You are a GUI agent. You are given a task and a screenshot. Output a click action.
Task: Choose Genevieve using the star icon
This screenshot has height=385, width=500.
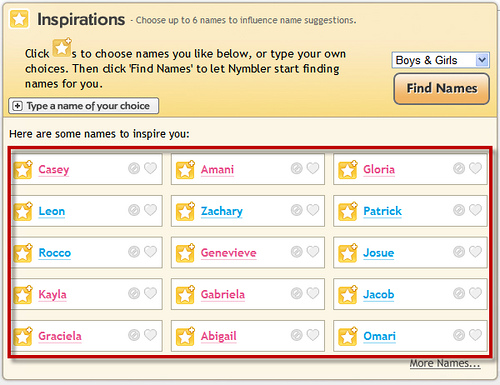coord(185,253)
